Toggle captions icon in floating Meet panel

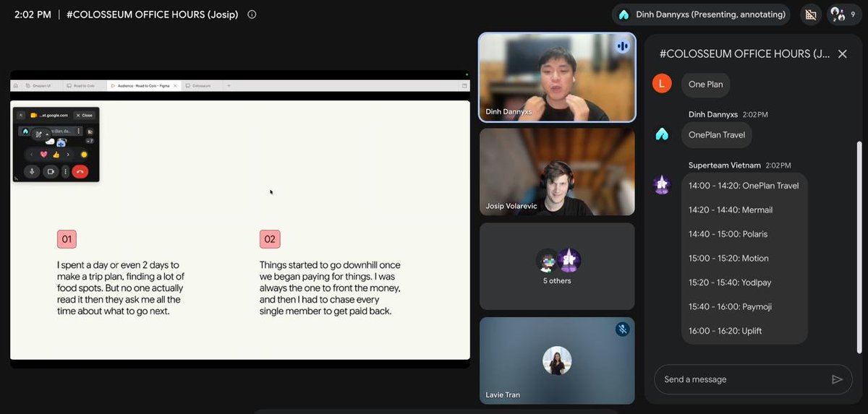coord(90,132)
